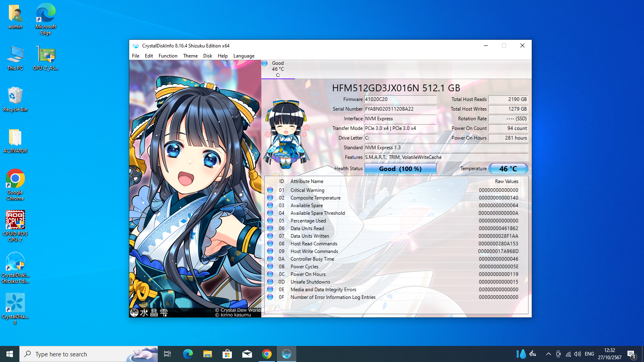Image resolution: width=644 pixels, height=362 pixels.
Task: Click the Data Units Read status circle
Action: click(x=270, y=228)
